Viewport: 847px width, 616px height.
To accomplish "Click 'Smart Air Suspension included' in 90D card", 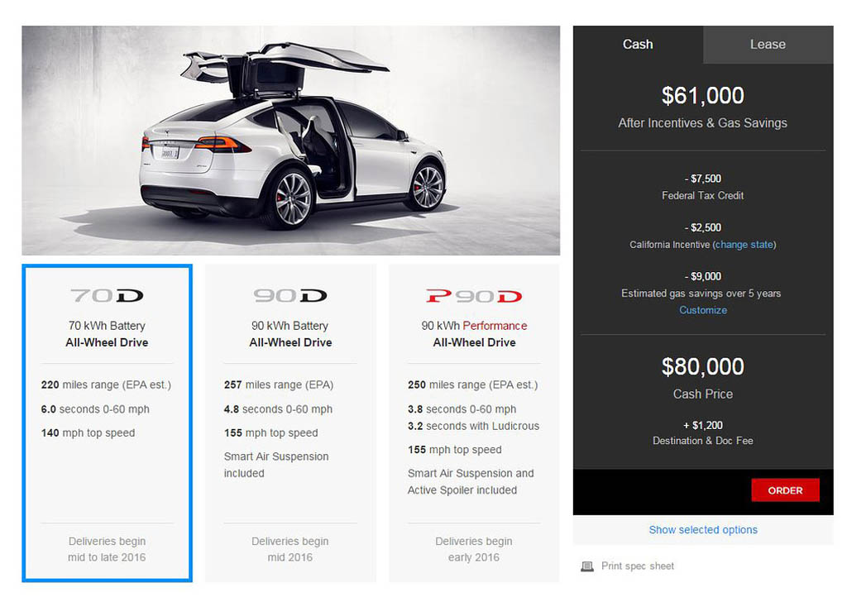I will [276, 465].
